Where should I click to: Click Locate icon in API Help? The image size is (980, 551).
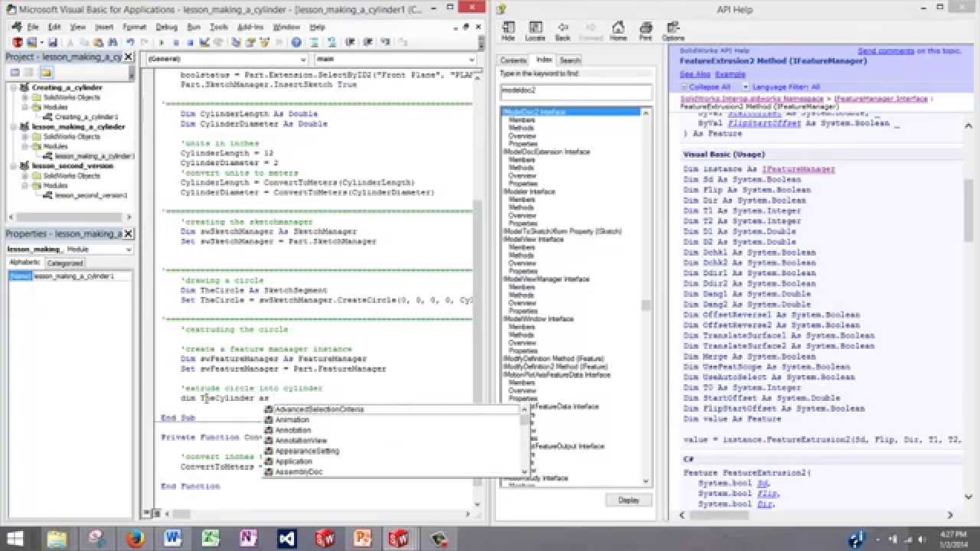(x=535, y=31)
